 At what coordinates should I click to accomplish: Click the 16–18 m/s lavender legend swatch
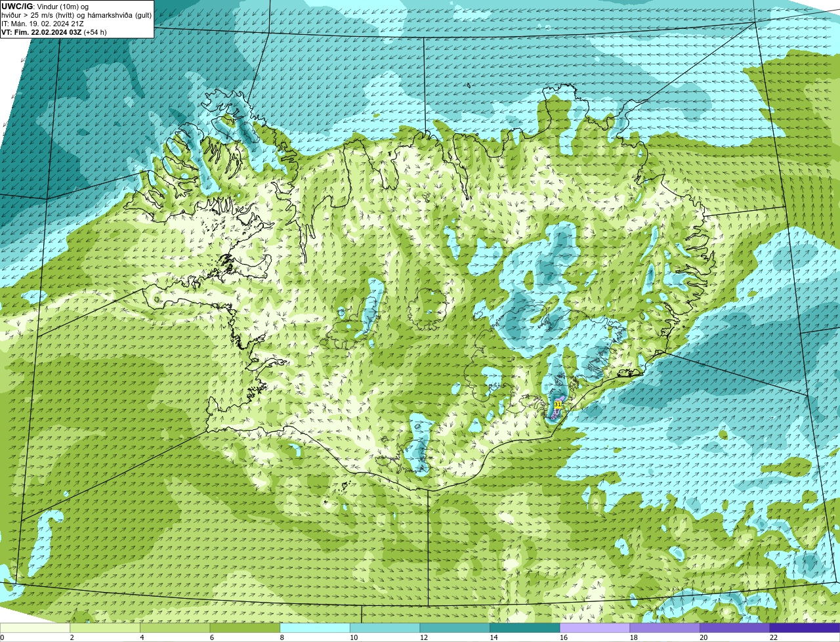click(595, 628)
